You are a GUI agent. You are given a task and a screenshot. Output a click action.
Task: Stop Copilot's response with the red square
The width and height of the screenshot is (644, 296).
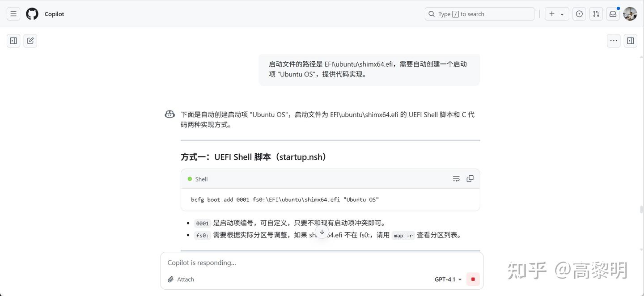coord(472,279)
